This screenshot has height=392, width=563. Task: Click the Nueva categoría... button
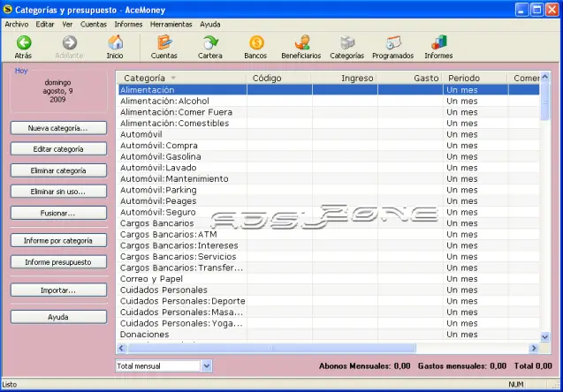(58, 128)
